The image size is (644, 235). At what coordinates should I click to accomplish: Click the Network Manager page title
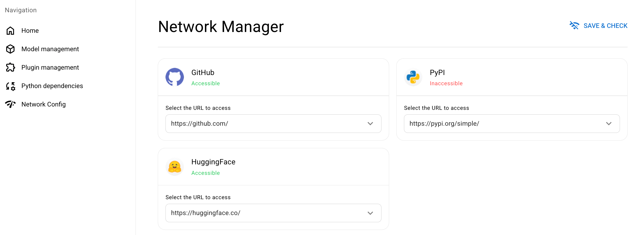tap(221, 27)
